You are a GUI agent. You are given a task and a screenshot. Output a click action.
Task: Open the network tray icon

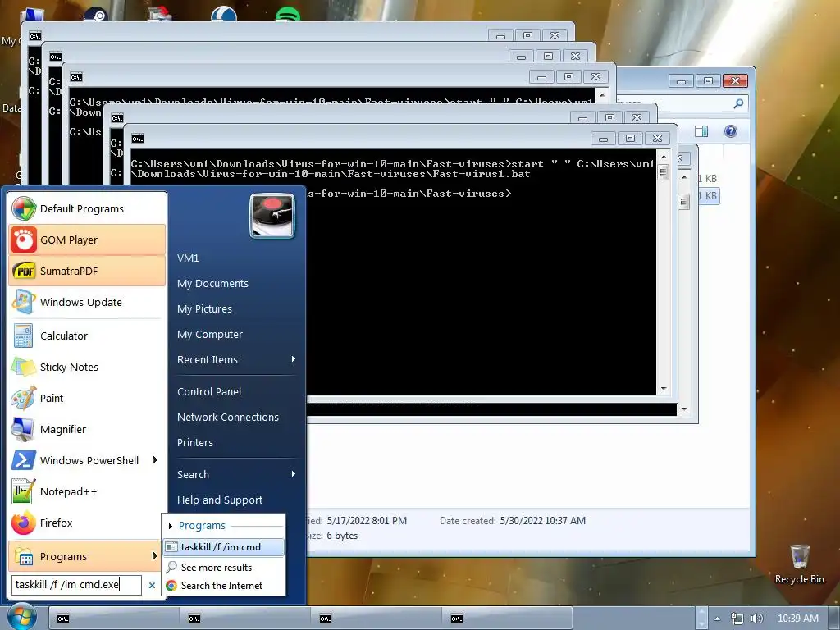[737, 619]
